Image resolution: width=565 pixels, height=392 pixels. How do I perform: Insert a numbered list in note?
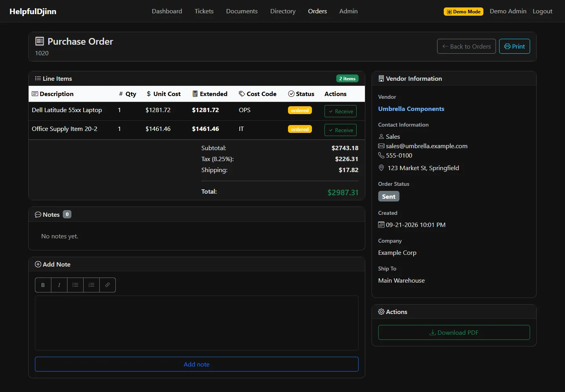(x=91, y=285)
